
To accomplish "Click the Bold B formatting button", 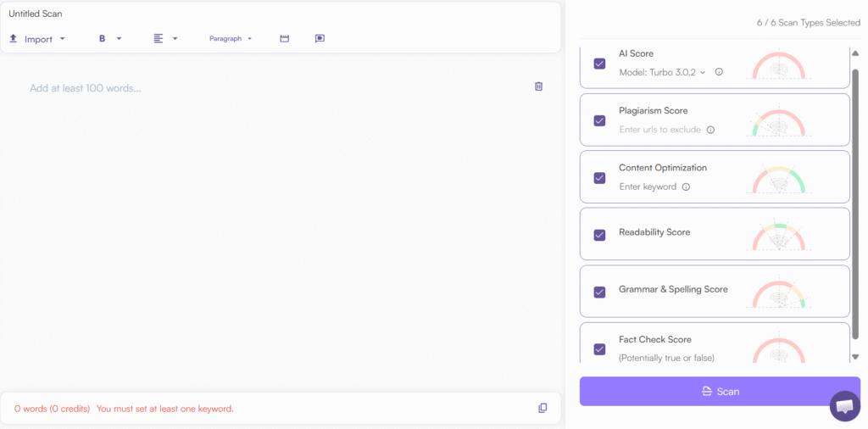I will point(102,39).
